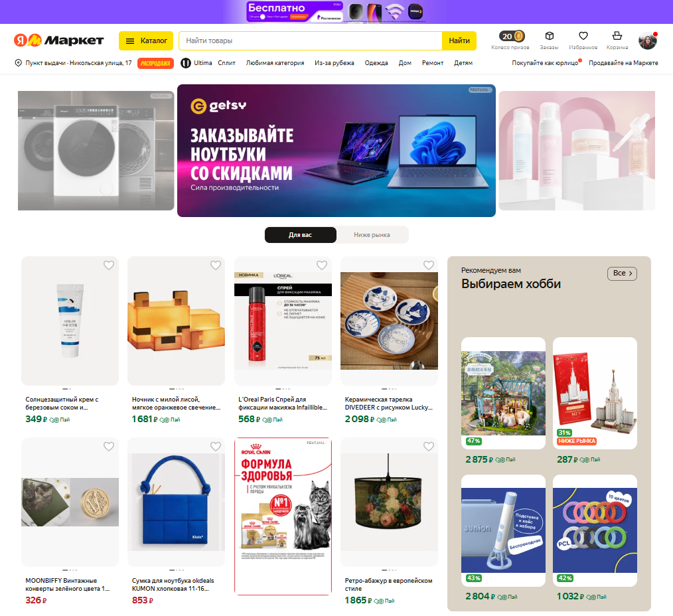Open the MGU building model for 287 ₽
The width and height of the screenshot is (673, 616).
click(x=595, y=393)
